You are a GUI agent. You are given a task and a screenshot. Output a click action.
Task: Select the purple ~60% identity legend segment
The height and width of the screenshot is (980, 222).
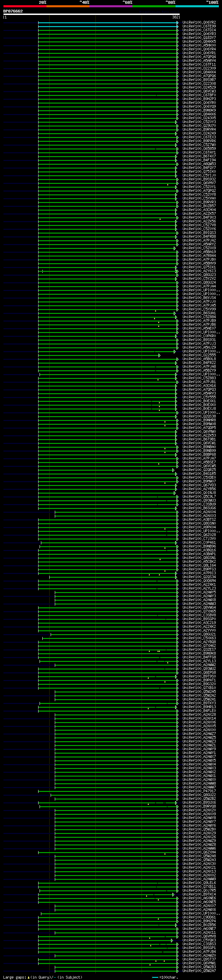(x=111, y=6)
